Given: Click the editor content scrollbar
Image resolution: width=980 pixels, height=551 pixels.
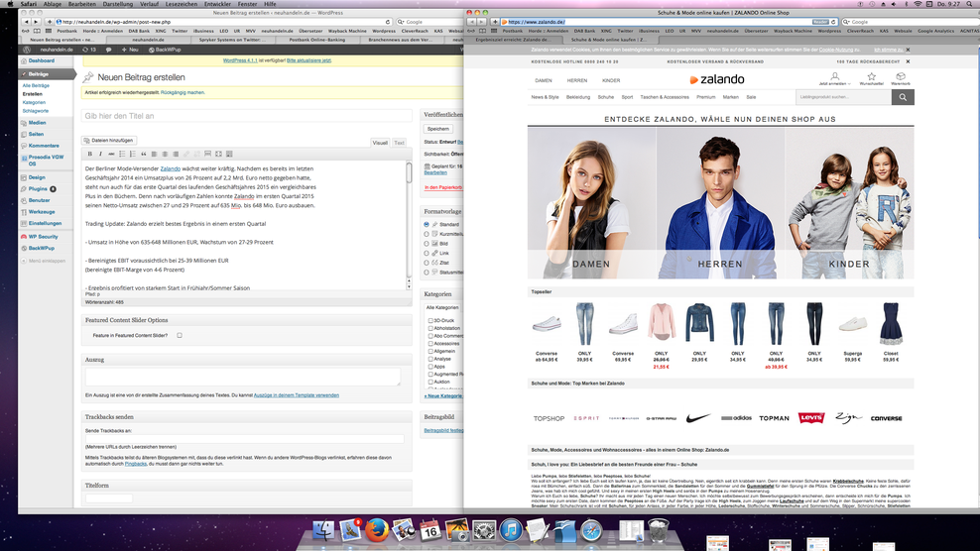Looking at the screenshot, I should [x=410, y=171].
